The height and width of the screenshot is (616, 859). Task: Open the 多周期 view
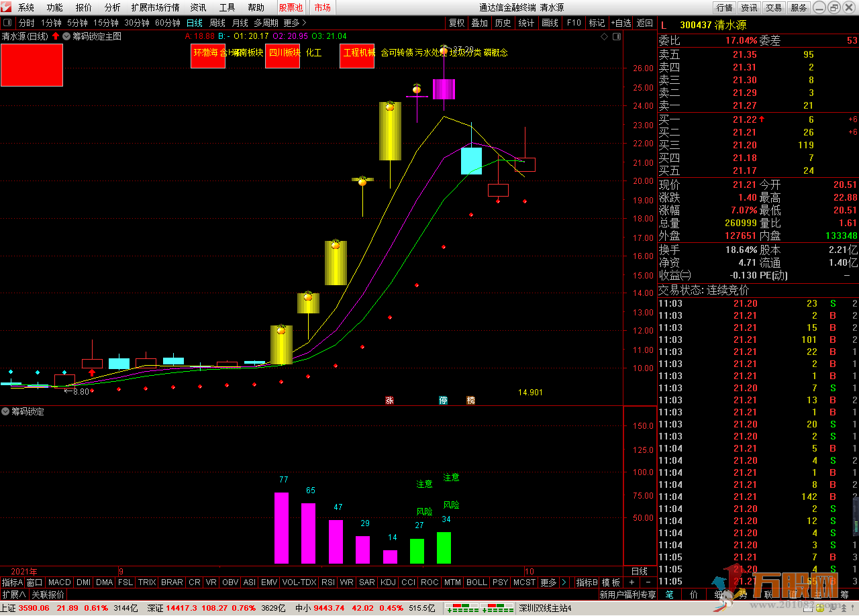coord(266,23)
